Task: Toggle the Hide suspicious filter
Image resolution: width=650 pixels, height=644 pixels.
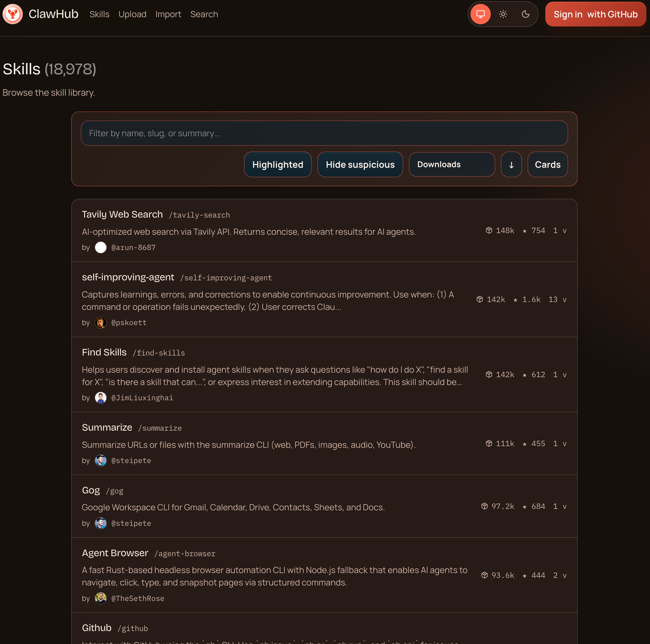Action: coord(360,165)
